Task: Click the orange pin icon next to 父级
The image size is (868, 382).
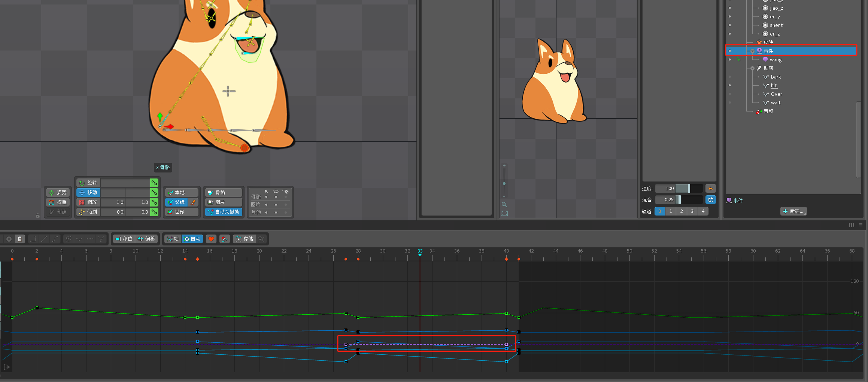Action: coord(193,202)
